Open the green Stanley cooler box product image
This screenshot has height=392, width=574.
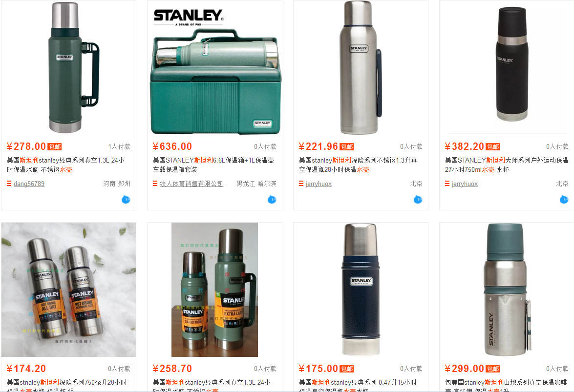point(214,67)
